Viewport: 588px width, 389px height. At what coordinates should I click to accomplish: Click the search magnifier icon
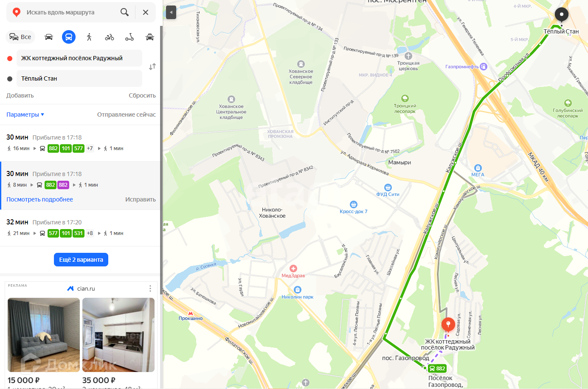point(124,12)
